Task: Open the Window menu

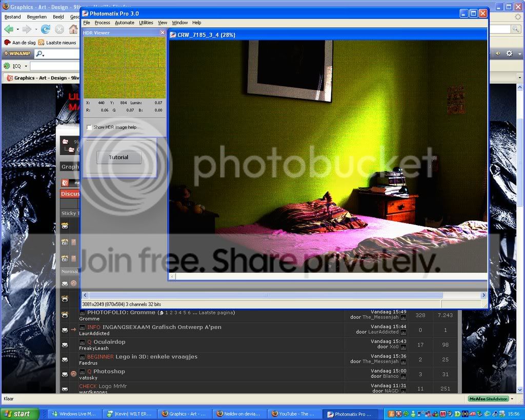Action: [180, 23]
